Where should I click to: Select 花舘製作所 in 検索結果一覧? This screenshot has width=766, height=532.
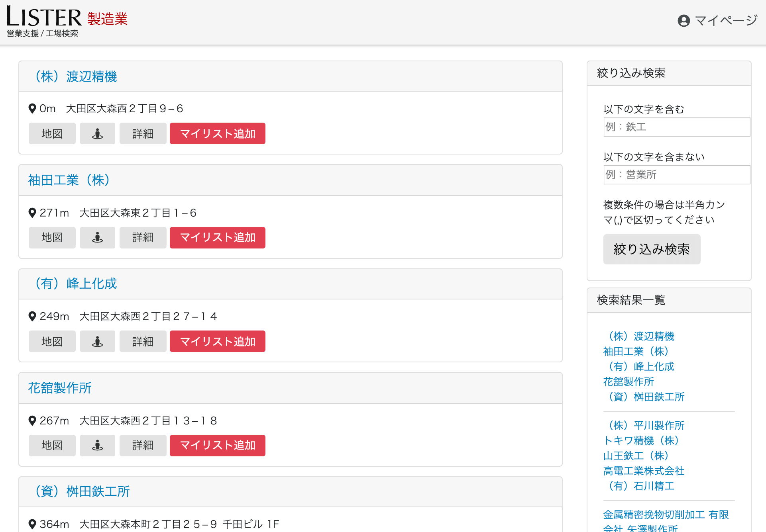629,382
